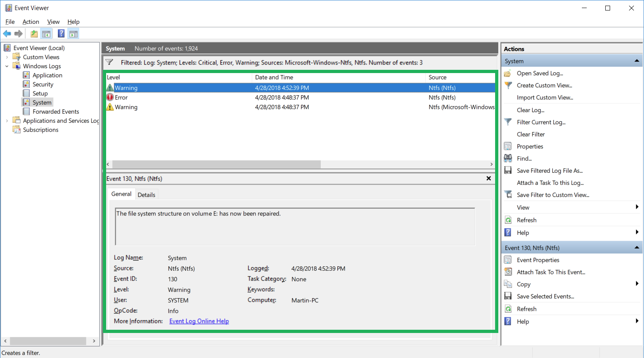Click the event list scroll right arrow
644x358 pixels.
[491, 164]
